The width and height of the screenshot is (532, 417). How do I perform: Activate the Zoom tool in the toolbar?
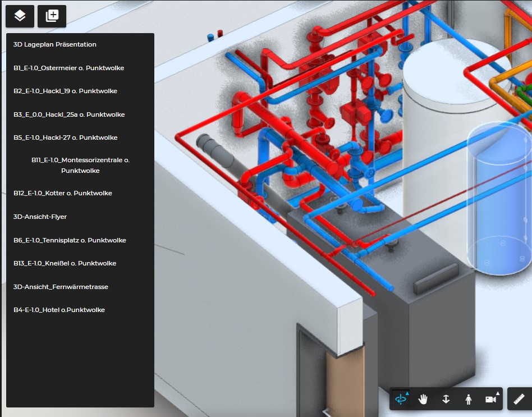pos(446,399)
